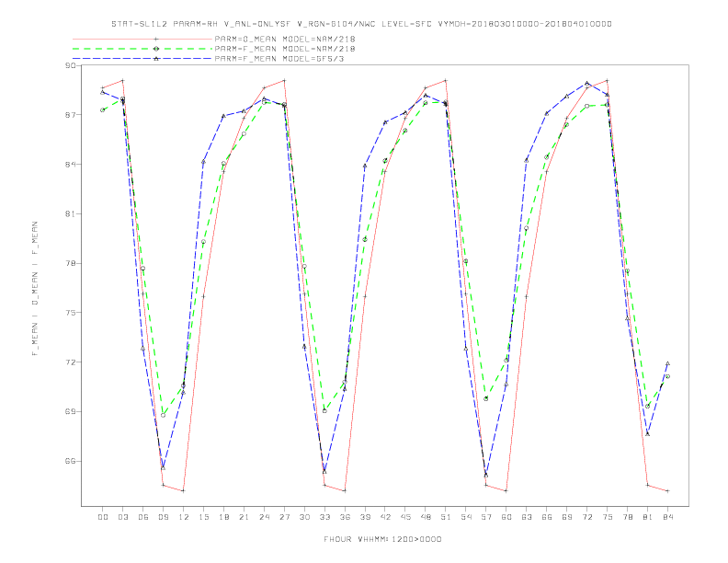Click x-axis forecast hour label 03
This screenshot has height=563, width=728.
click(122, 517)
